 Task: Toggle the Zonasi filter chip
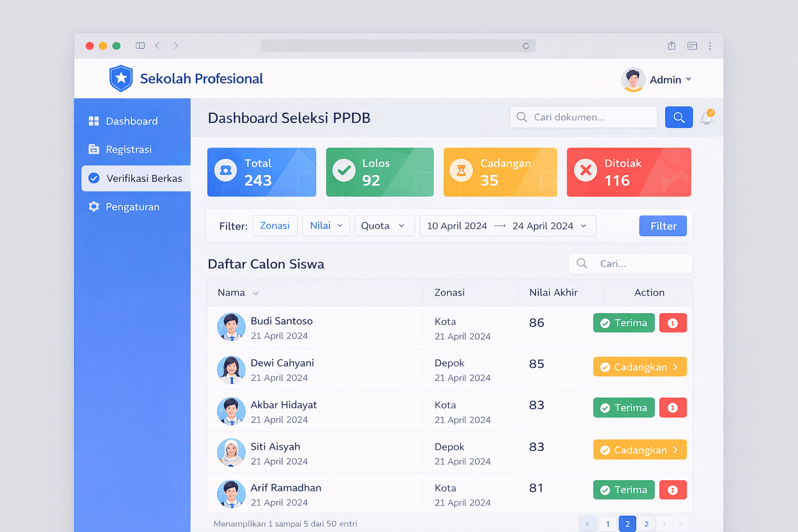(275, 225)
